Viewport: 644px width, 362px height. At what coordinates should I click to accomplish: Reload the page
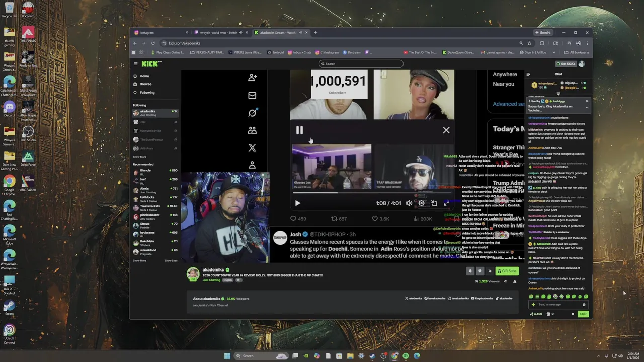153,43
